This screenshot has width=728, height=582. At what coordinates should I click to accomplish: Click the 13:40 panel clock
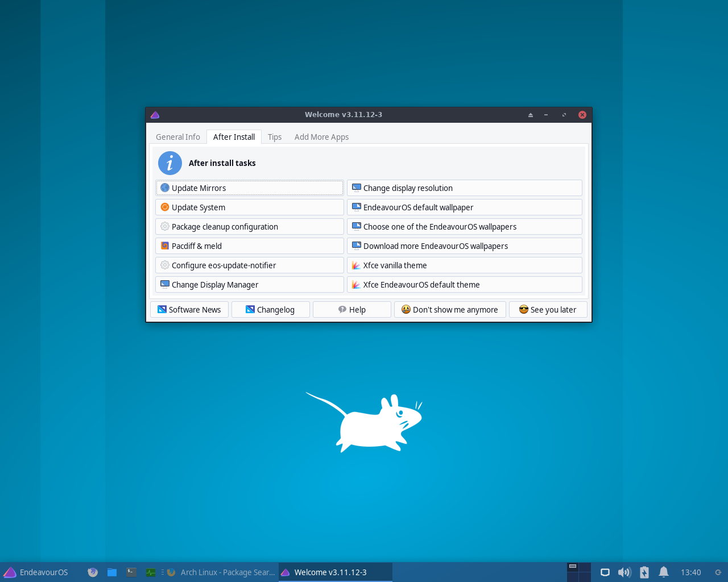point(690,572)
